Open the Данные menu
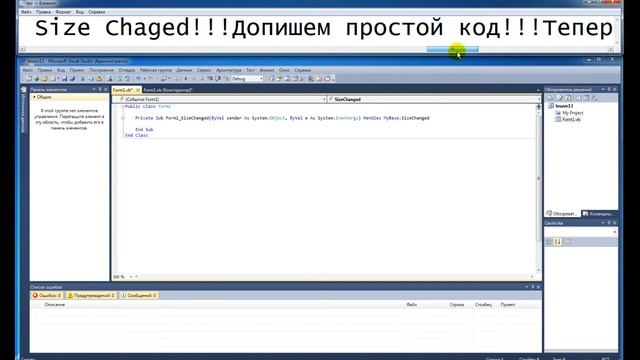The width and height of the screenshot is (640, 360). tap(184, 70)
